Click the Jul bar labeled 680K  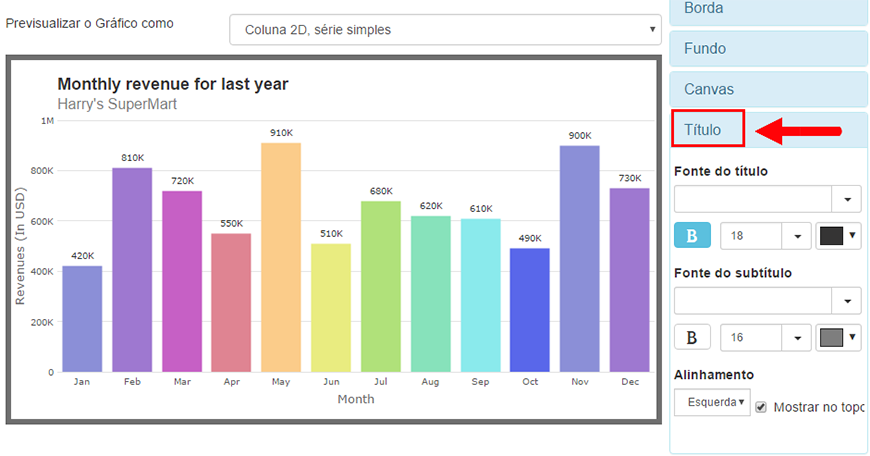point(381,287)
